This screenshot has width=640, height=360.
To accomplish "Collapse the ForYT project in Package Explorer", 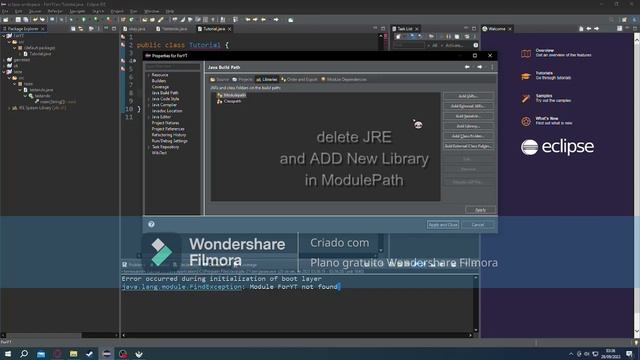I will pos(4,36).
